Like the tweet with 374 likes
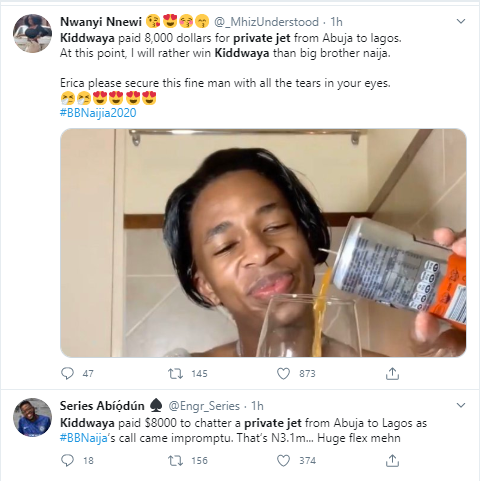483x481 pixels. [x=283, y=460]
